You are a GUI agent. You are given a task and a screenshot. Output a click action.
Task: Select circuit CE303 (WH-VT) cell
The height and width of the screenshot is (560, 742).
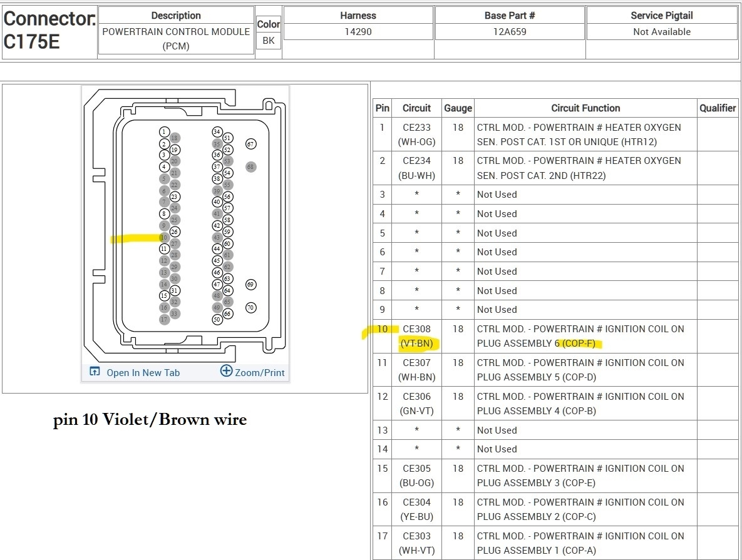tap(416, 543)
